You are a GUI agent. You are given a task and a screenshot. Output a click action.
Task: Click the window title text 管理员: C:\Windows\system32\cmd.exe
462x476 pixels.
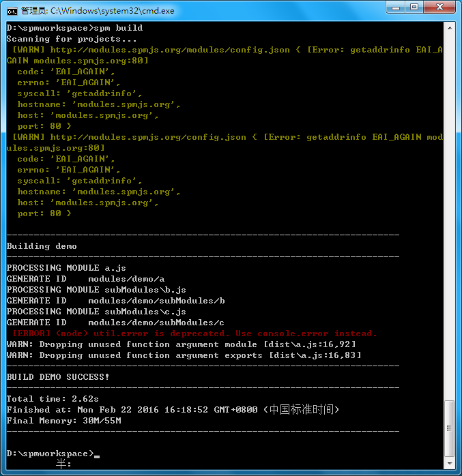(98, 11)
